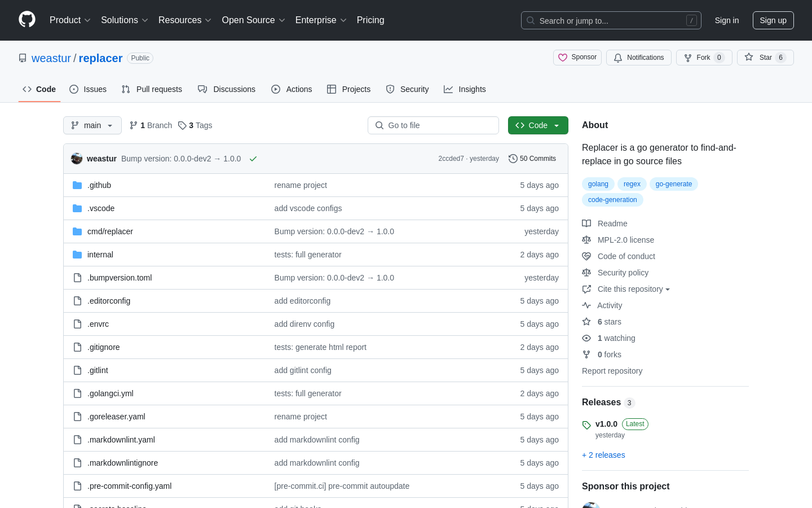Click the Security policy scale icon
Screen dimensions: 812x508
pos(586,273)
